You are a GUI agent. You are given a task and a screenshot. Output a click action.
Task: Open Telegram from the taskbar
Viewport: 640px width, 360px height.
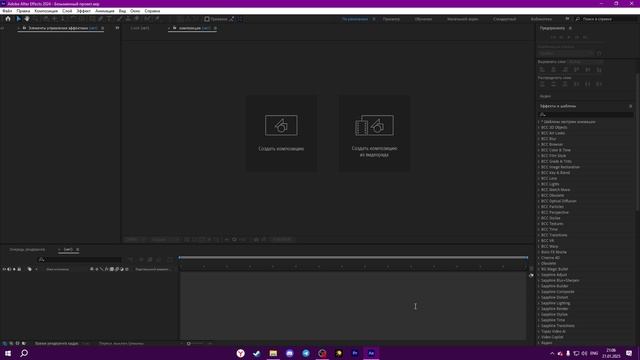(306, 353)
